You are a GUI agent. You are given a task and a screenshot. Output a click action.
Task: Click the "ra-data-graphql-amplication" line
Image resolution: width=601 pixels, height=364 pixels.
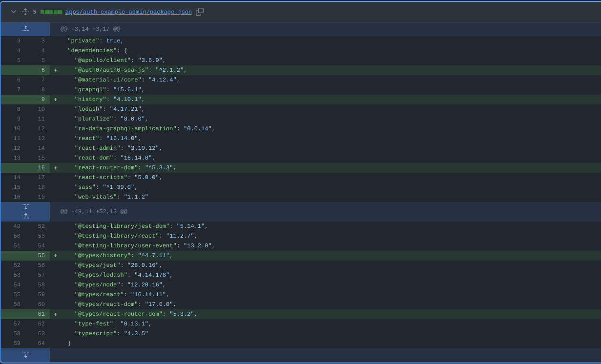pyautogui.click(x=325, y=129)
